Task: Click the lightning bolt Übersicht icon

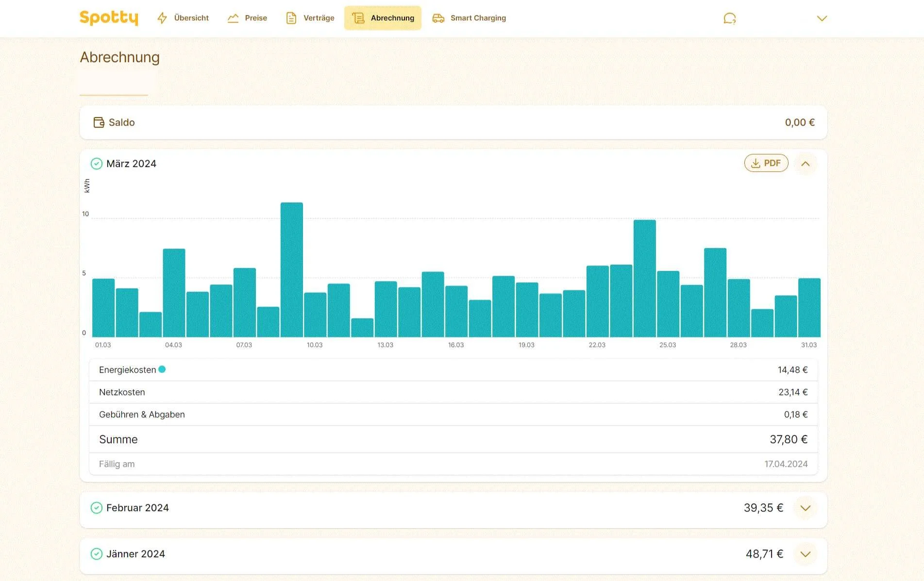Action: click(x=162, y=18)
